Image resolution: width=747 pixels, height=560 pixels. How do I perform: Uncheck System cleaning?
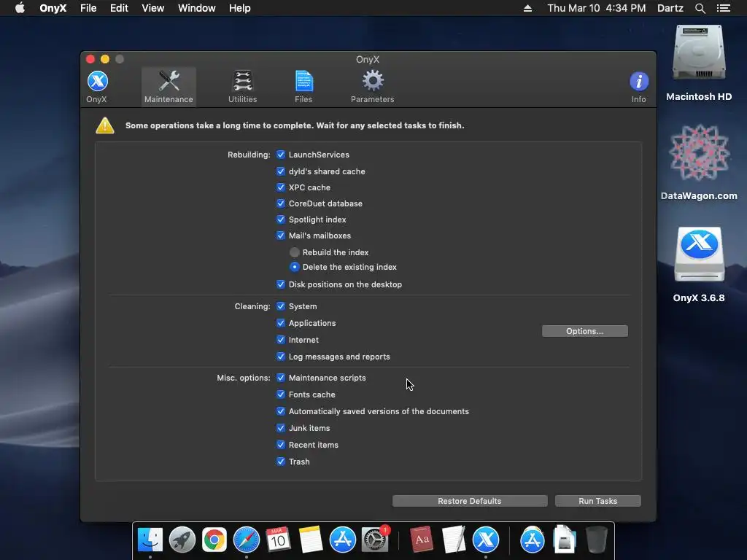281,306
